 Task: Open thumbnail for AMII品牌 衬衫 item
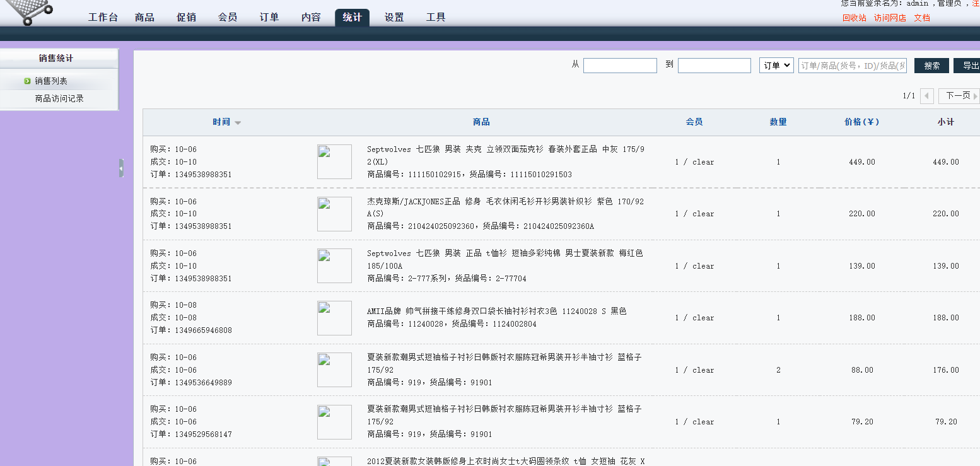(x=334, y=318)
